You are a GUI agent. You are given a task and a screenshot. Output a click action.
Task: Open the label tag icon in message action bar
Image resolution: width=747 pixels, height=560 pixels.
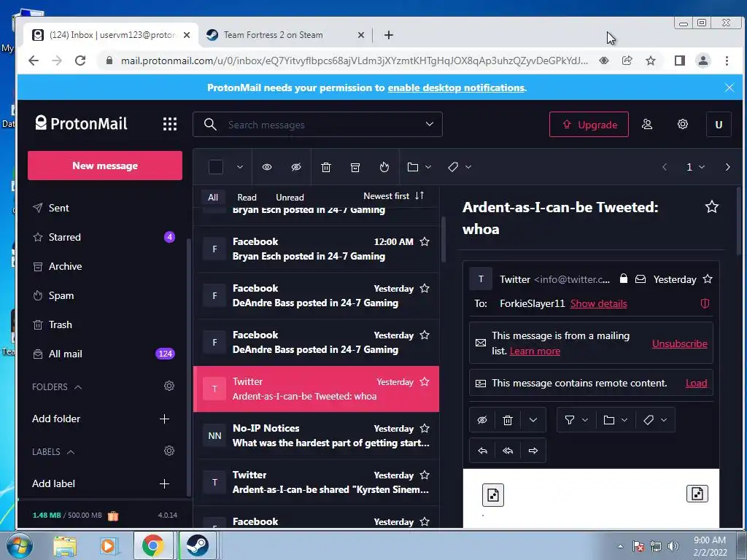point(649,420)
